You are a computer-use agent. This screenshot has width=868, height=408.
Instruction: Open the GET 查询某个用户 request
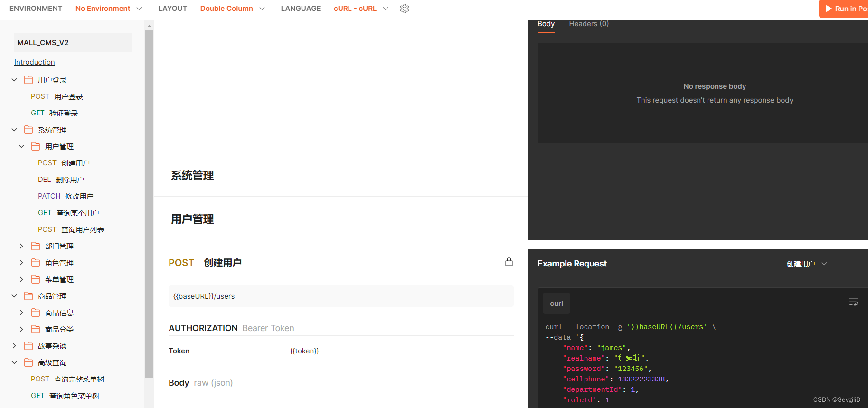[69, 213]
